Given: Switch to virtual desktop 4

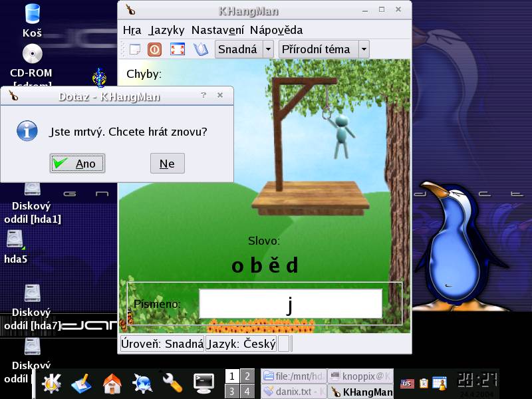Looking at the screenshot, I should (x=247, y=392).
